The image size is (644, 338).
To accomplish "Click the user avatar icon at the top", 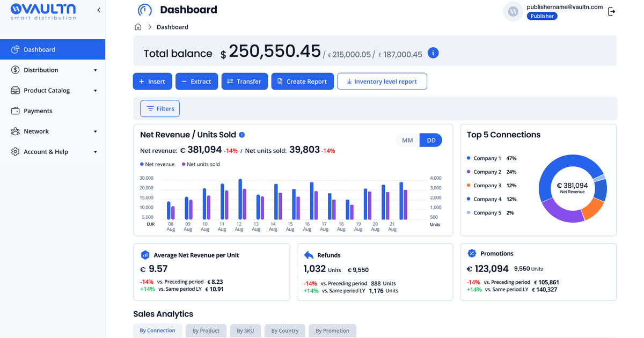I will pos(513,11).
